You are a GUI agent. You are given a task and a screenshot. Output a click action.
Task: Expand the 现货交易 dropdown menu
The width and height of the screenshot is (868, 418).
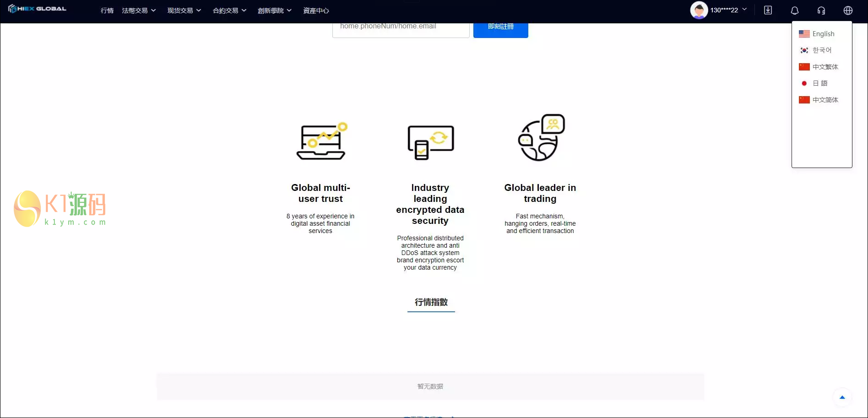184,10
